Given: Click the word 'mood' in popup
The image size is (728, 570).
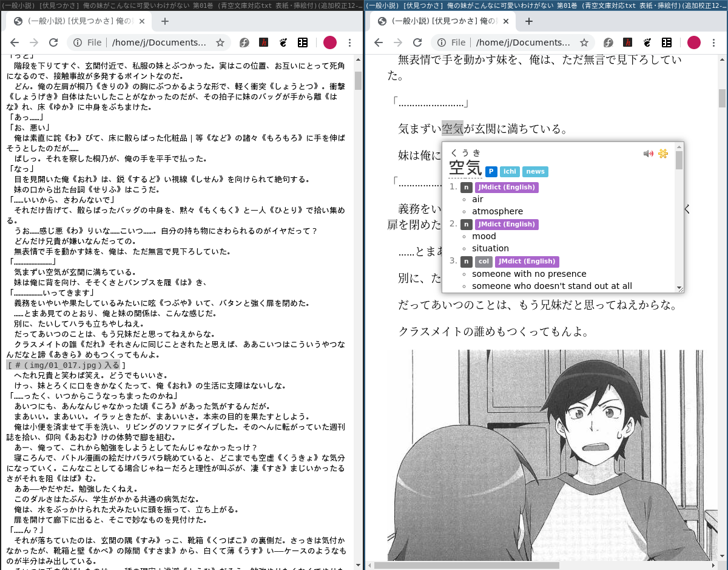Looking at the screenshot, I should click(484, 236).
